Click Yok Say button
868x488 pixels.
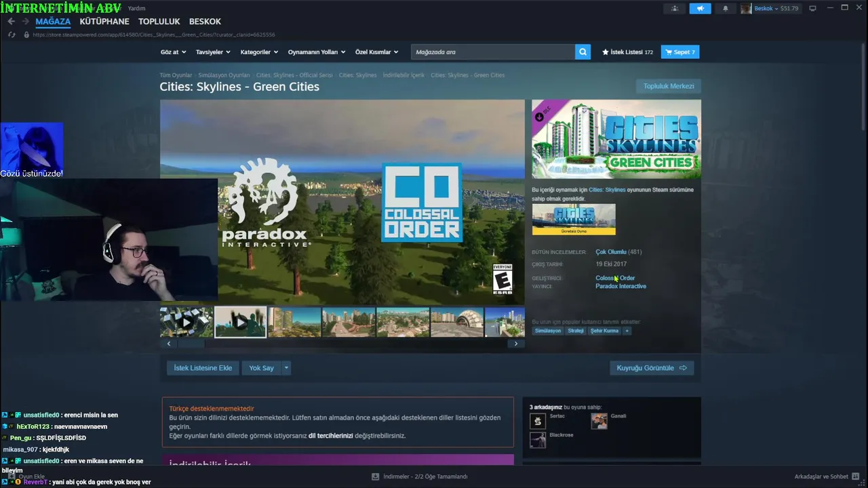[261, 368]
